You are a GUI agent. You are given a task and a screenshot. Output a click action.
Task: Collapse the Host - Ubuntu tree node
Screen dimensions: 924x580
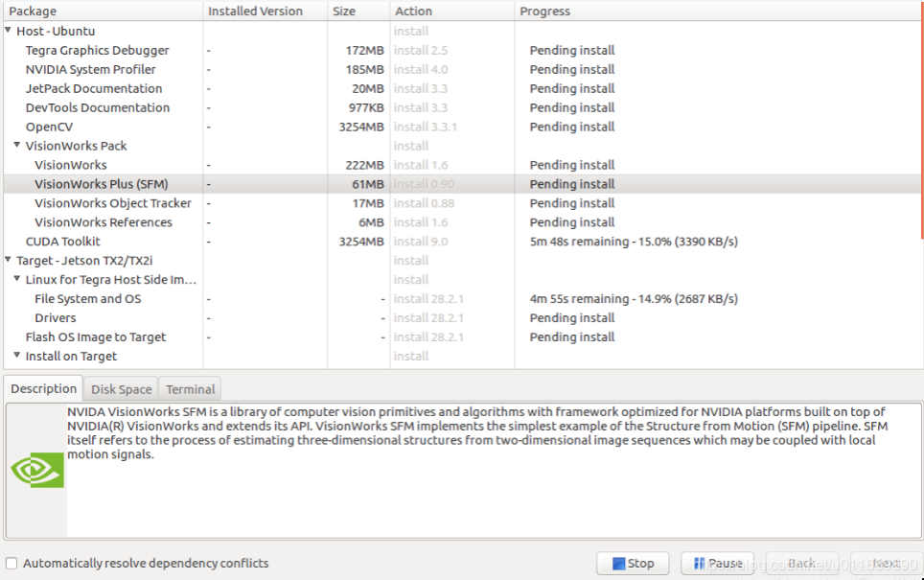[x=9, y=30]
